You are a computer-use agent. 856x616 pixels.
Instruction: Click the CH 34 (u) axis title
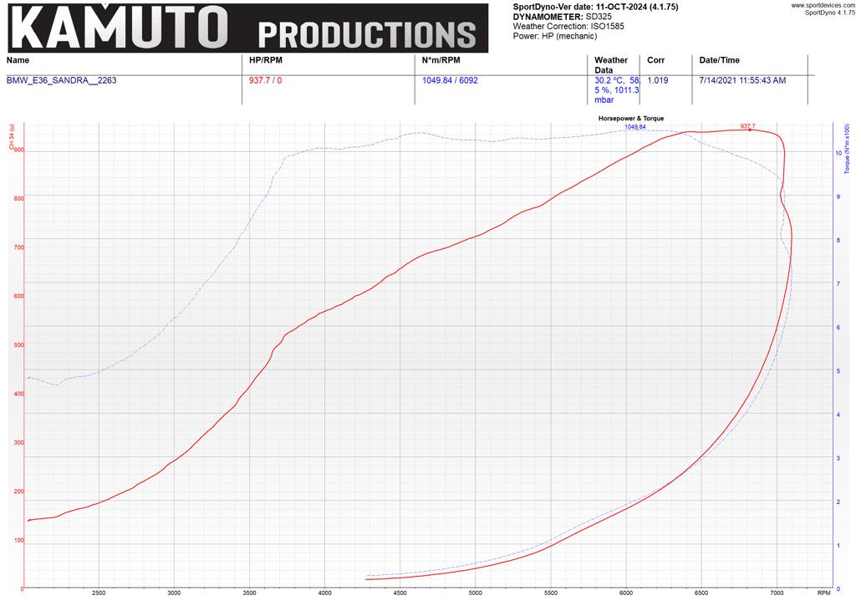pyautogui.click(x=11, y=137)
